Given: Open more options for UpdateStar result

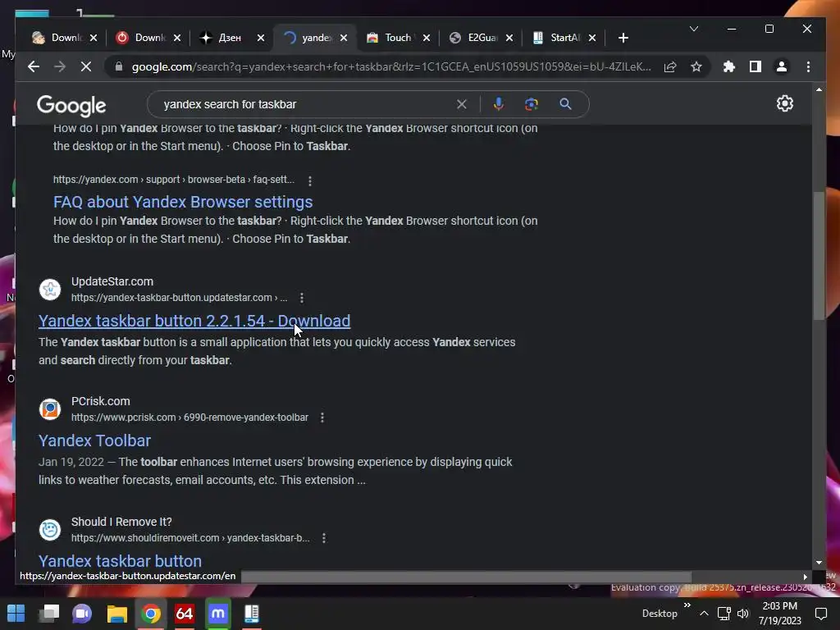Looking at the screenshot, I should (302, 298).
